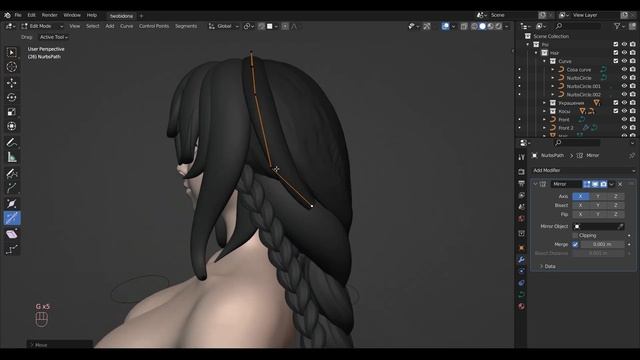Screen dimensions: 640x360
Task: Open the Tool properties tab
Action: pyautogui.click(x=521, y=157)
